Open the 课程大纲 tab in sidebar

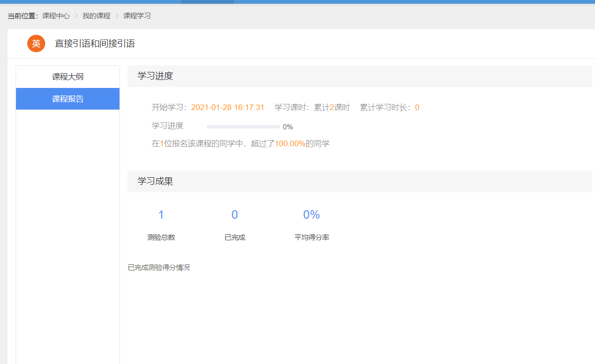[x=68, y=77]
